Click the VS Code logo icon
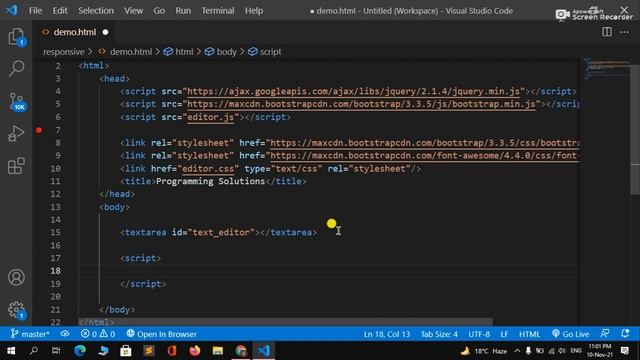Image resolution: width=640 pixels, height=360 pixels. pos(11,10)
